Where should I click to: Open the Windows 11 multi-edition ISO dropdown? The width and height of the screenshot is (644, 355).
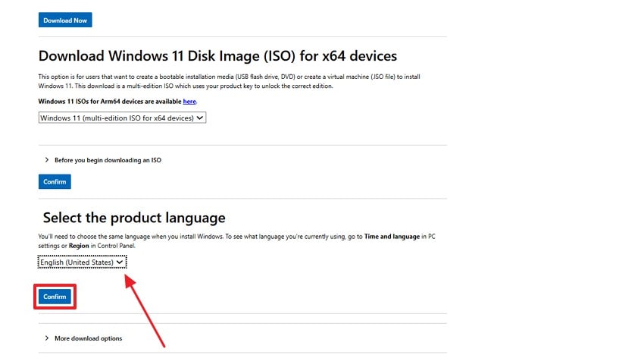(x=122, y=118)
